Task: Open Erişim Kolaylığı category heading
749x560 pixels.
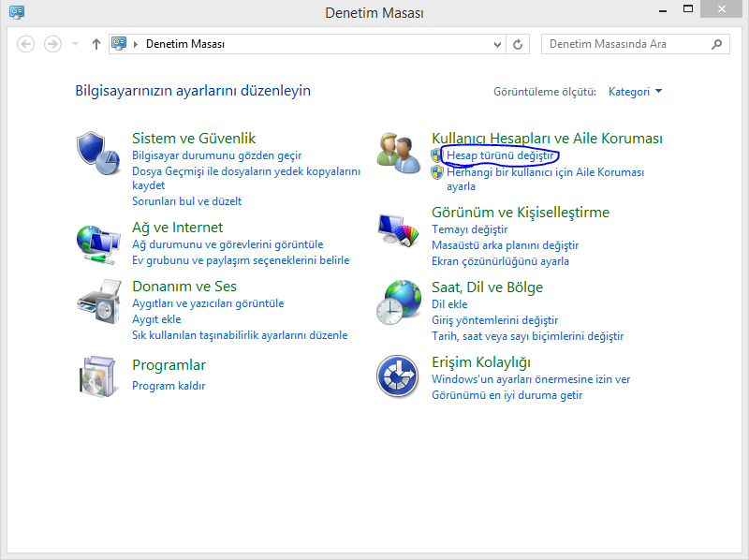Action: 481,362
